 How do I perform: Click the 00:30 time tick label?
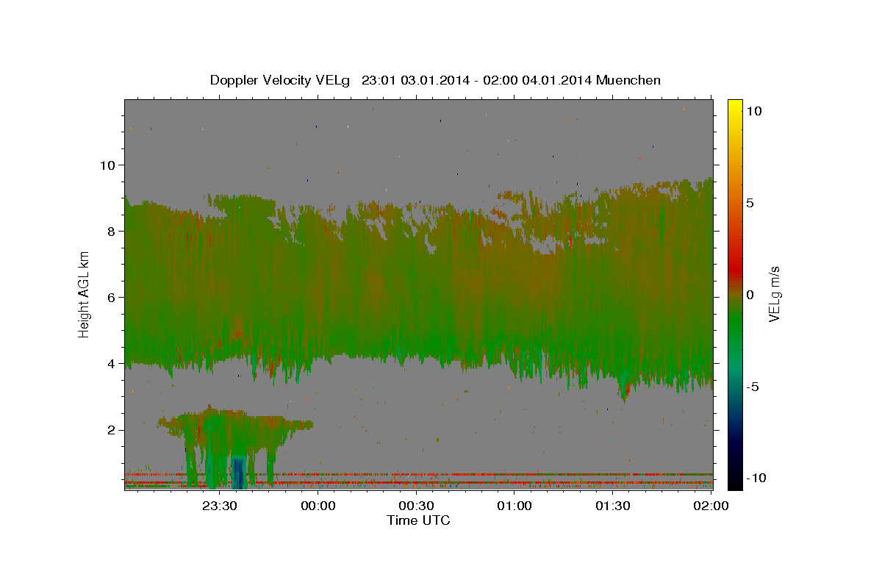click(417, 506)
